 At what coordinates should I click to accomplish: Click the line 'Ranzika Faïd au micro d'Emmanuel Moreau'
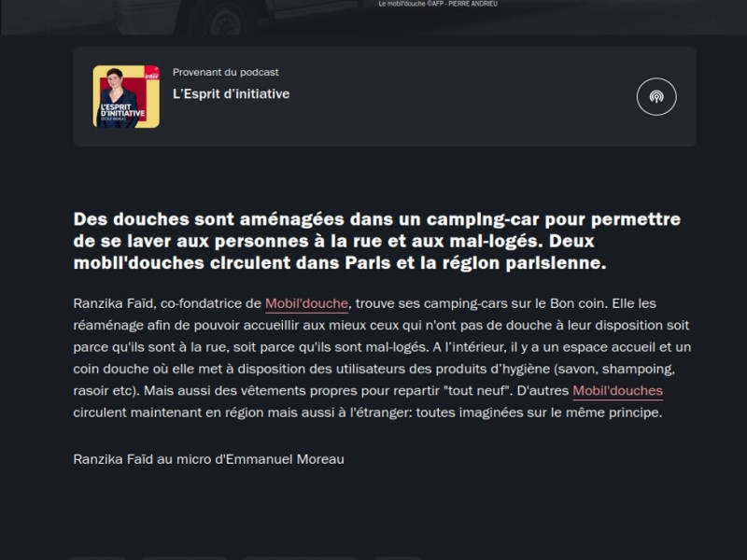pos(208,459)
